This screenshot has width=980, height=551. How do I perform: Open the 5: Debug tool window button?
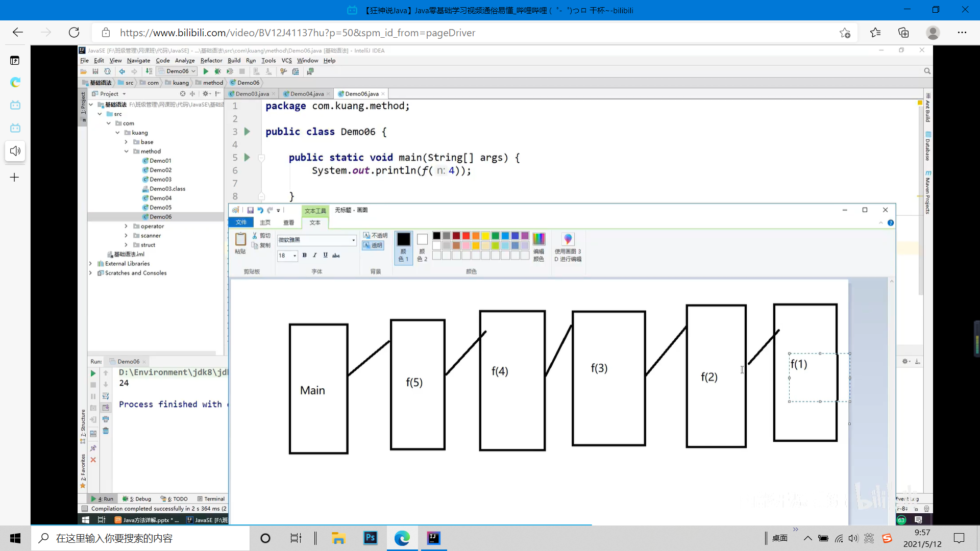click(137, 499)
